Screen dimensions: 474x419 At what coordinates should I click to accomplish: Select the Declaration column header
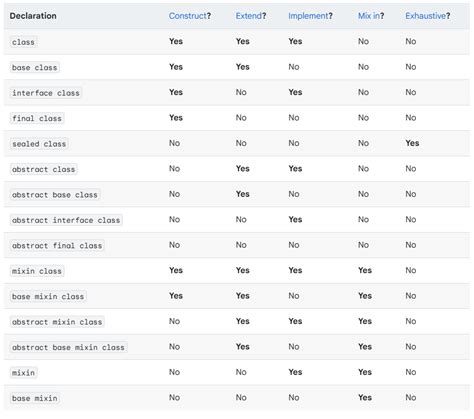(x=33, y=16)
